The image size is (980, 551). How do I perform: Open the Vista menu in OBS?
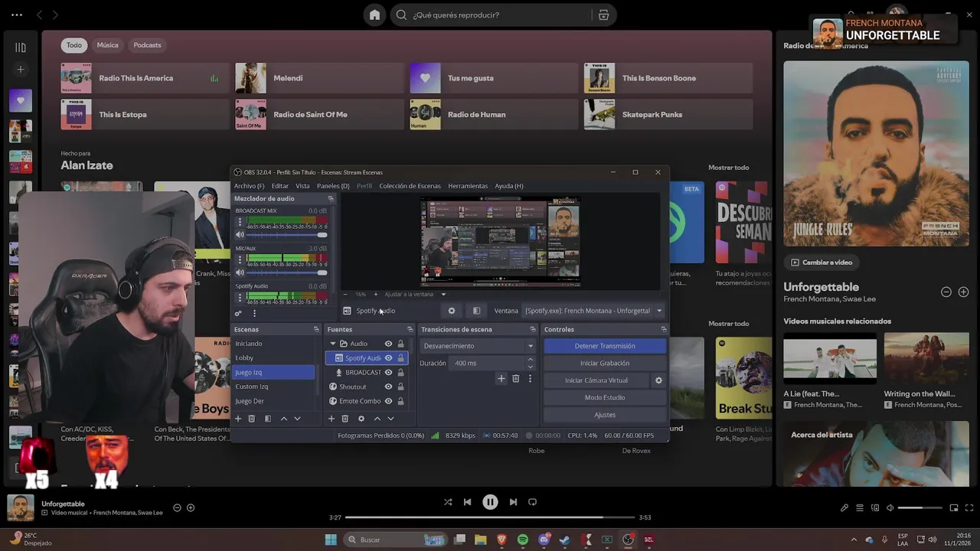302,186
